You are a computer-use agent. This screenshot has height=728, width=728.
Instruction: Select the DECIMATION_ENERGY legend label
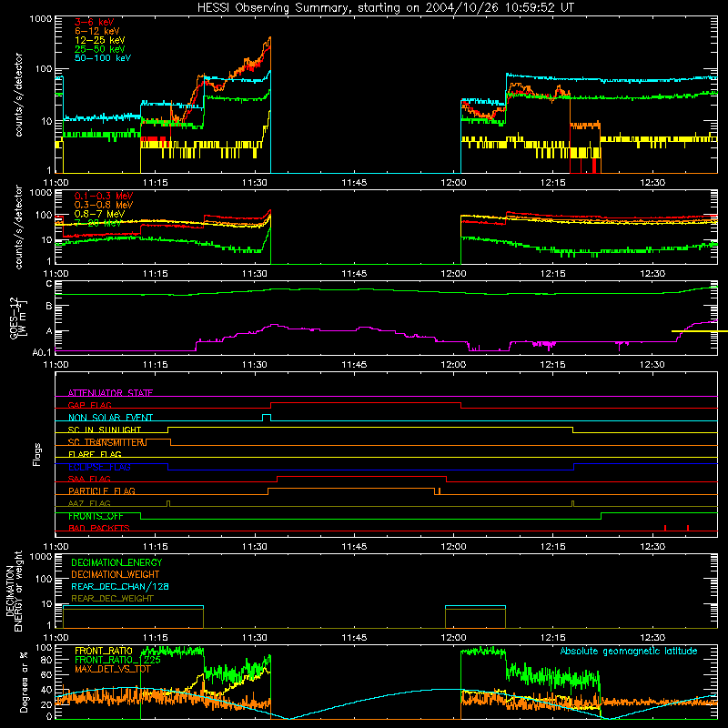tap(116, 562)
